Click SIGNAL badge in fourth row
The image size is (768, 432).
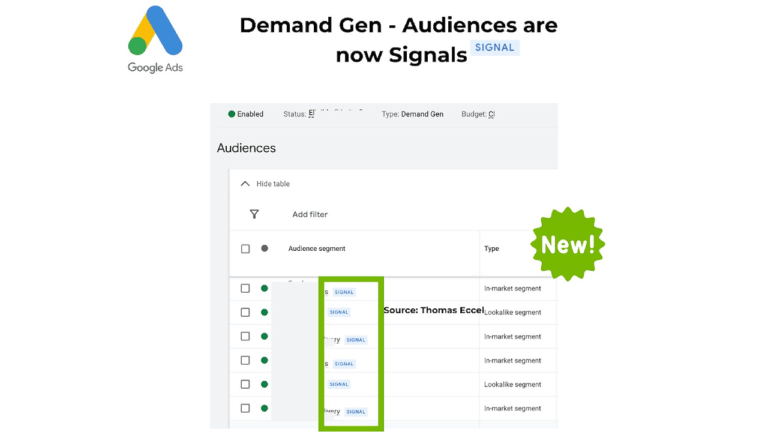(344, 364)
